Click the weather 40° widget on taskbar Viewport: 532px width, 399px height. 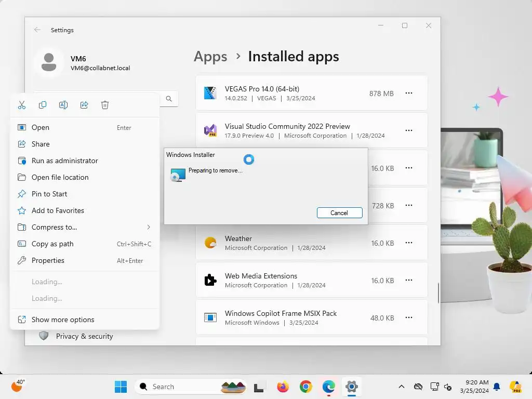18,386
